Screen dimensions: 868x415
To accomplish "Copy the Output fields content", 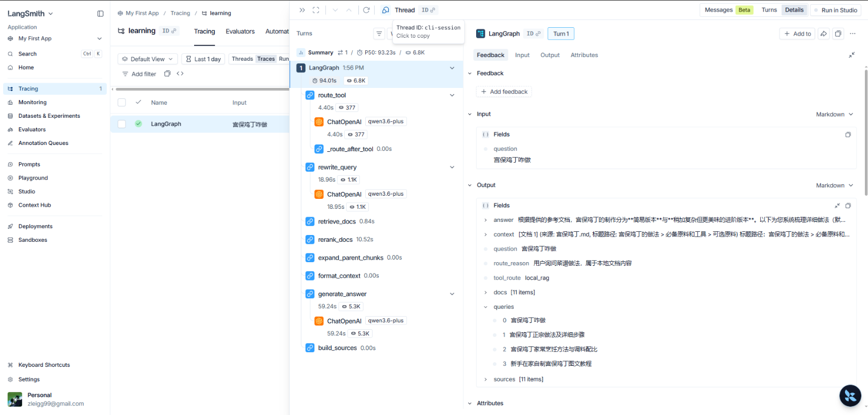I will pos(848,206).
